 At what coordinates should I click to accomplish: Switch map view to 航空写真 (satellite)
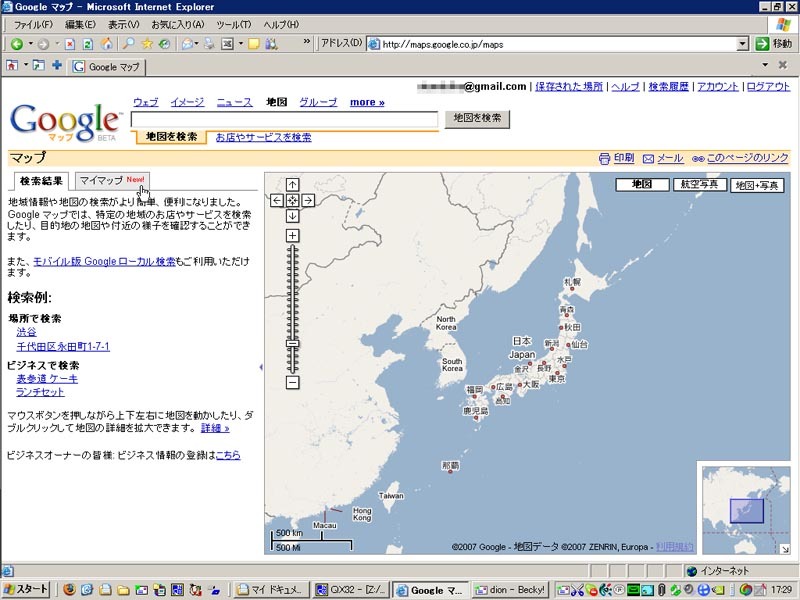[699, 185]
